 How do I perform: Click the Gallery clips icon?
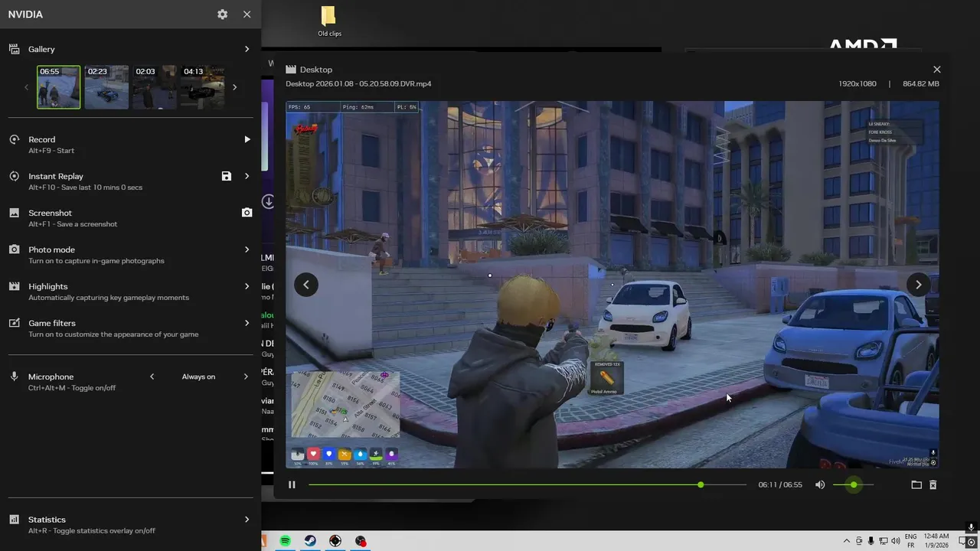pyautogui.click(x=14, y=49)
